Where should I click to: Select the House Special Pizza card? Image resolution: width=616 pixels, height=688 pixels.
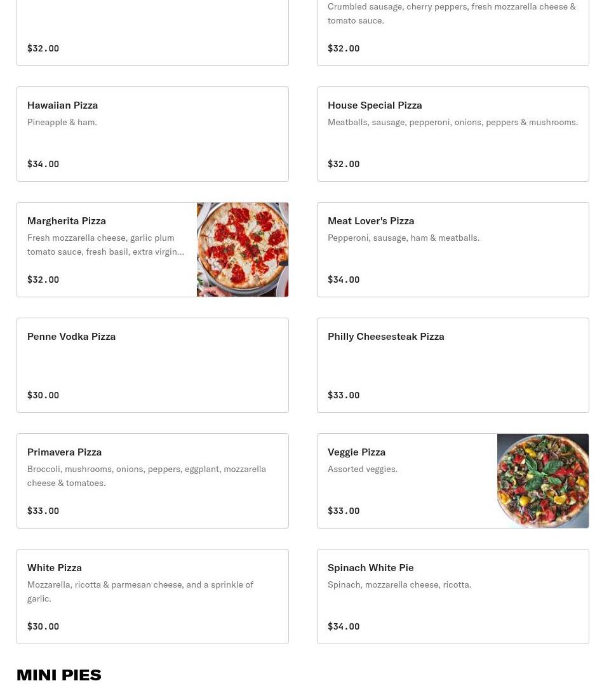coord(453,134)
